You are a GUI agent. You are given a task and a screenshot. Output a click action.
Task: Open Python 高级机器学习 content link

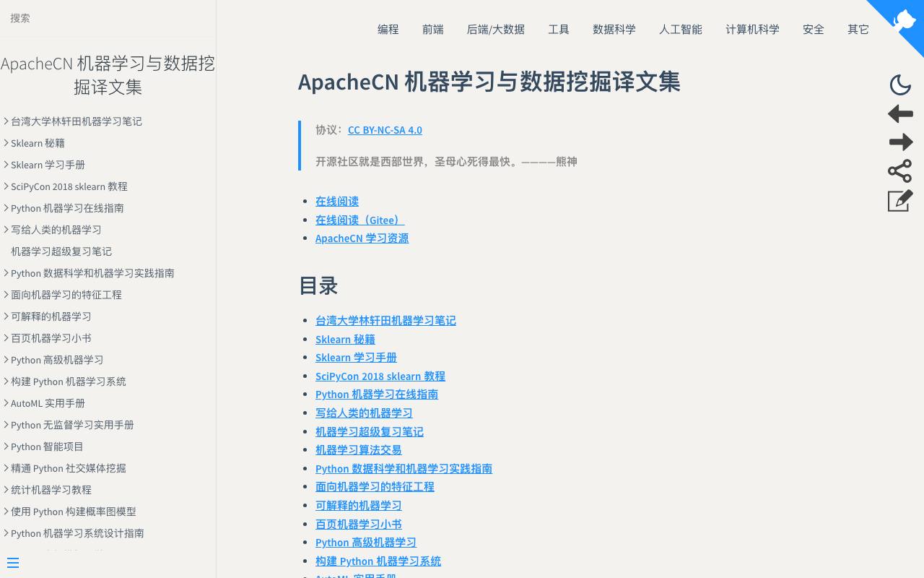point(366,543)
